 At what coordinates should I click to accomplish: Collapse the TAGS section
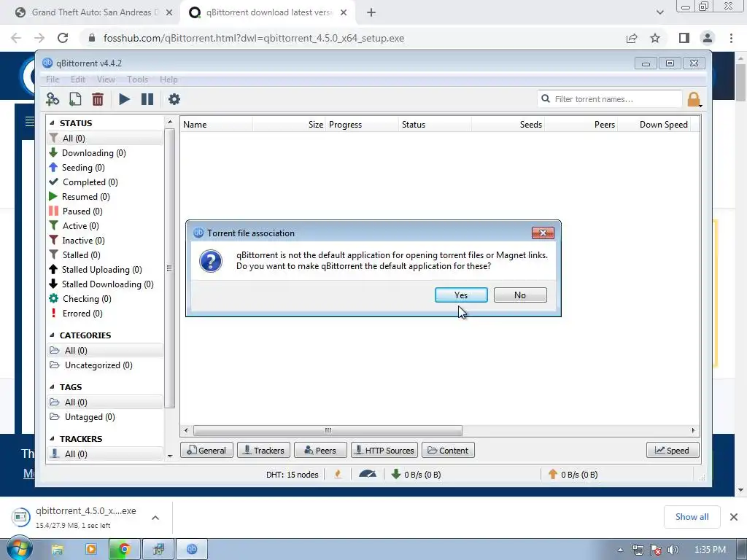click(x=52, y=387)
